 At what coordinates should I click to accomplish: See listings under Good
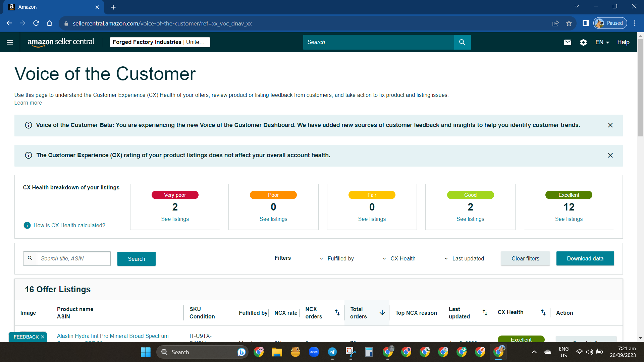tap(470, 219)
